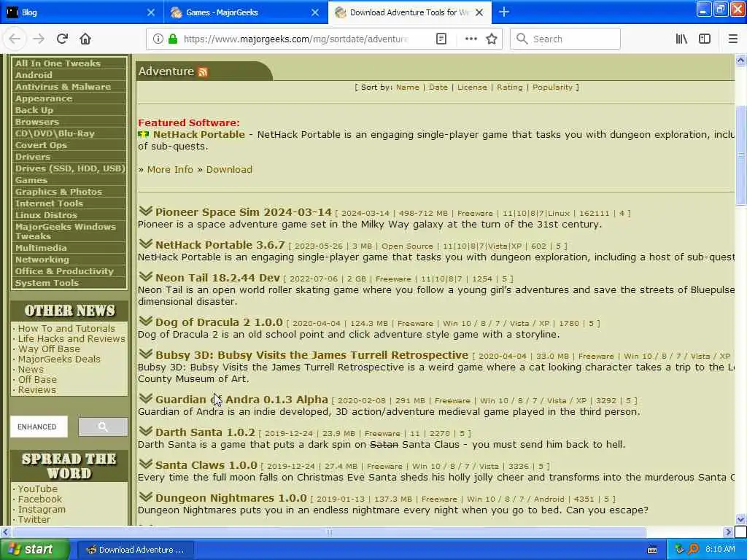Open the YouTube link under Spread the Word
747x560 pixels.
(38, 489)
